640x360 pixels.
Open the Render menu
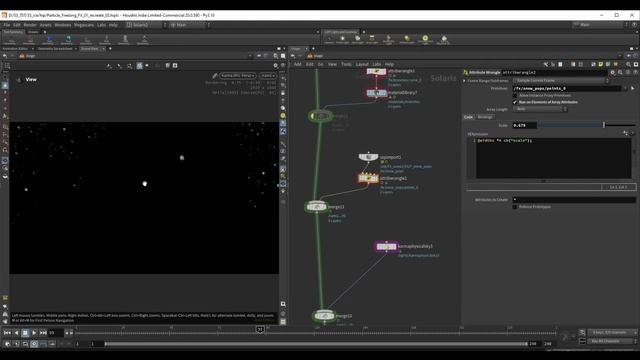pyautogui.click(x=30, y=25)
